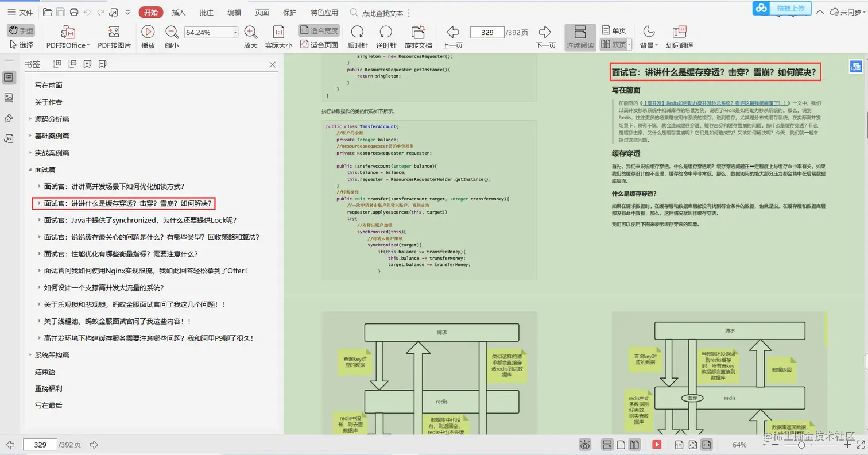
Task: Open bookmark 如何设计一个支撑高并发大流量的系统？
Action: (104, 288)
